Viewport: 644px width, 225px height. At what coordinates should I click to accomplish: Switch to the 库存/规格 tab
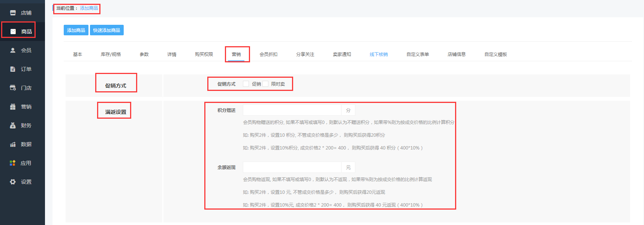[111, 54]
